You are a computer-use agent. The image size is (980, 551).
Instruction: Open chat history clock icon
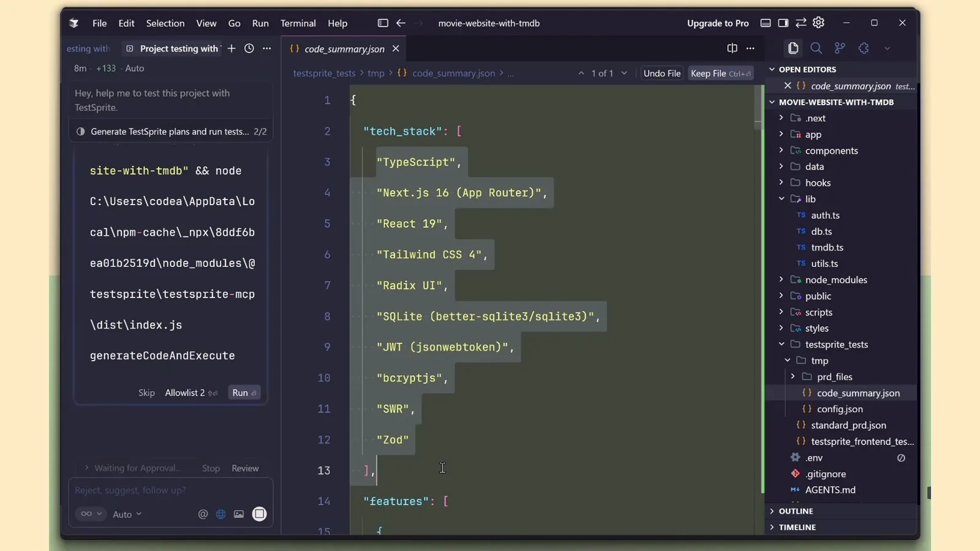249,48
